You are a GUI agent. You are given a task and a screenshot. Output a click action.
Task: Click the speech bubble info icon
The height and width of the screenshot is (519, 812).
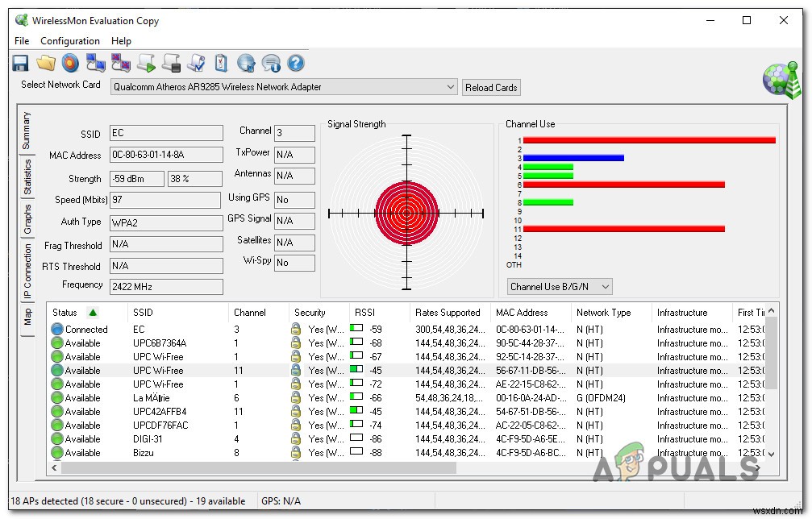(271, 62)
